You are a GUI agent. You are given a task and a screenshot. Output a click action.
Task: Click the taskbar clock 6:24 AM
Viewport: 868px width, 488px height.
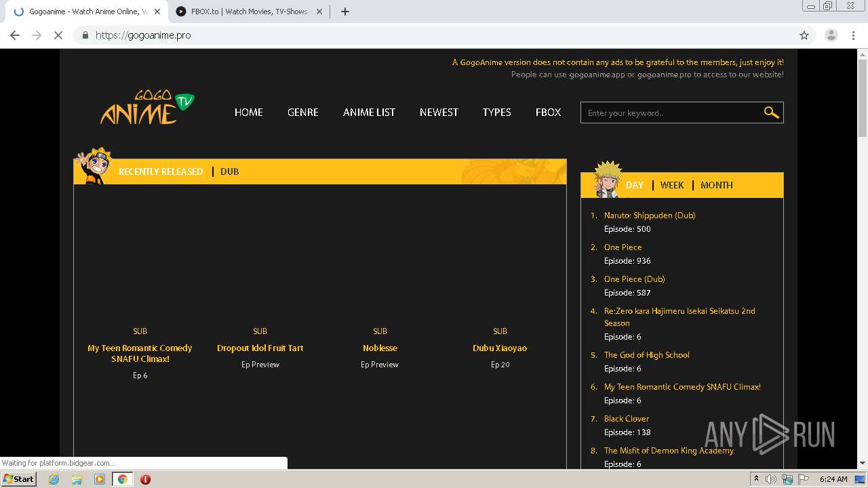coord(833,479)
